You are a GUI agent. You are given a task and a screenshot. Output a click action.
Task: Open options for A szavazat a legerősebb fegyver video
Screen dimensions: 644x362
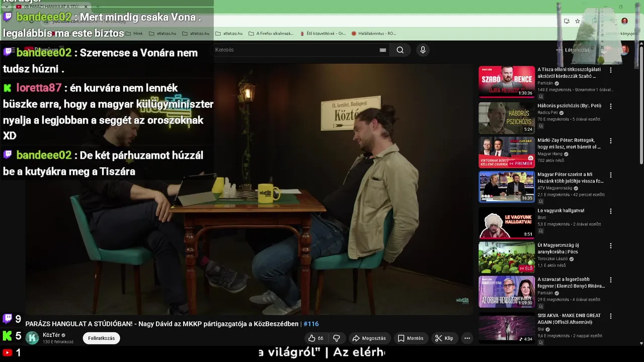click(611, 280)
